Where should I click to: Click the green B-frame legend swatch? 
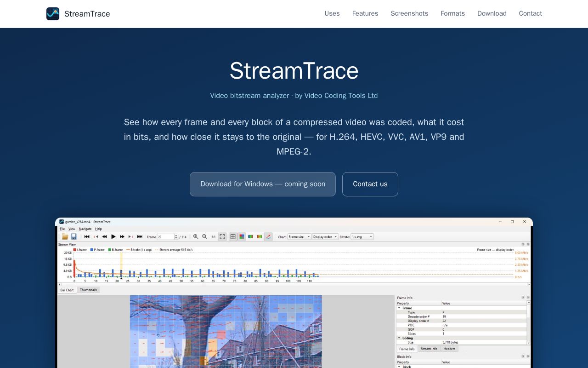(109, 250)
